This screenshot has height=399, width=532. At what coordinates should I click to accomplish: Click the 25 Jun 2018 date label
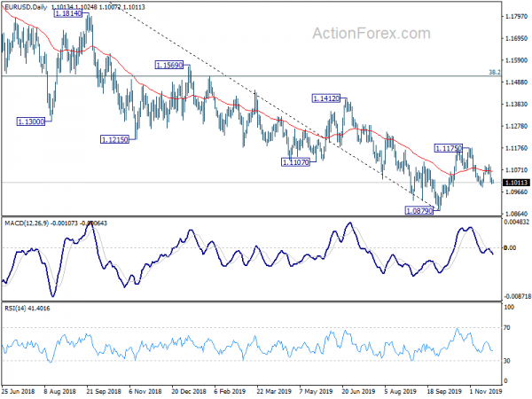[x=18, y=391]
